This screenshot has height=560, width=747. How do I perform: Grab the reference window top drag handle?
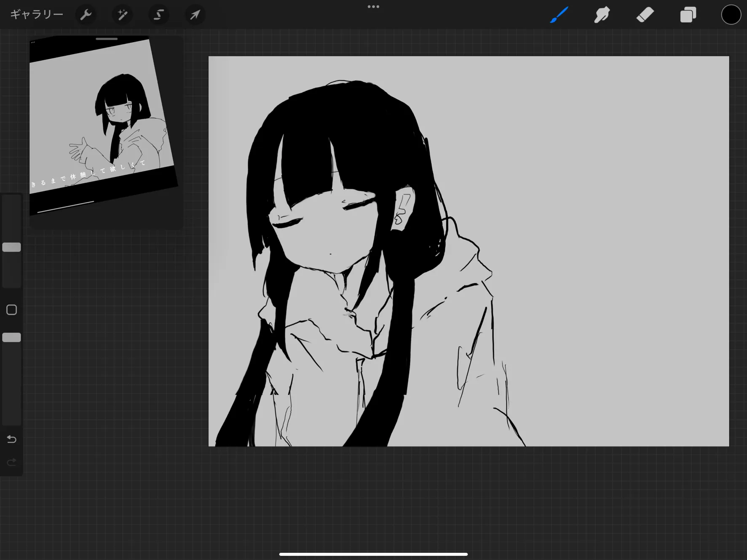[x=107, y=39]
